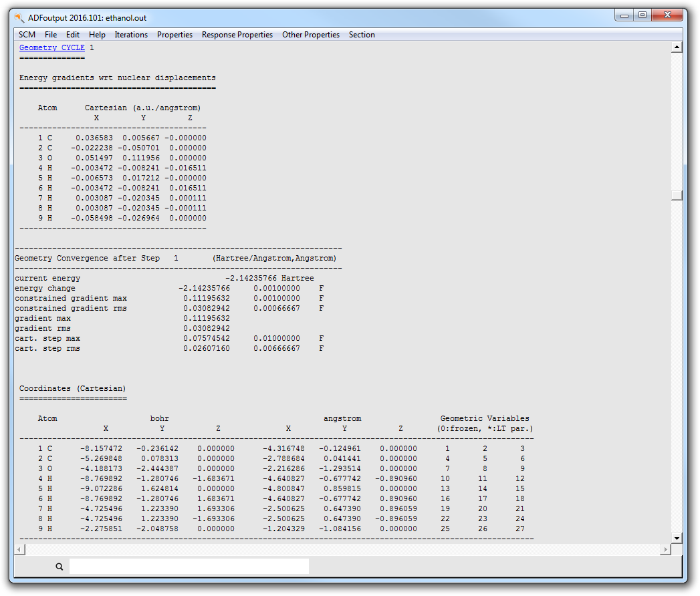Maximize the ADFoutput window
The height and width of the screenshot is (596, 700).
click(x=643, y=15)
